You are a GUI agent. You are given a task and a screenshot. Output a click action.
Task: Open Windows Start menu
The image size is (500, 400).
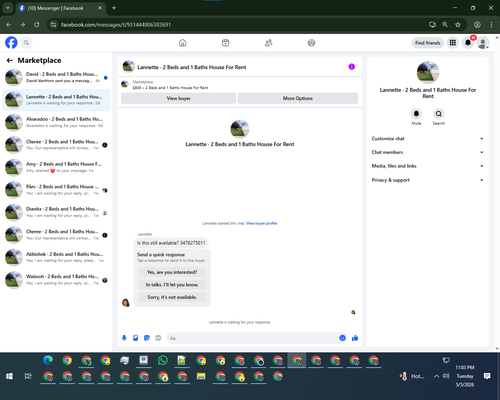coord(9,376)
